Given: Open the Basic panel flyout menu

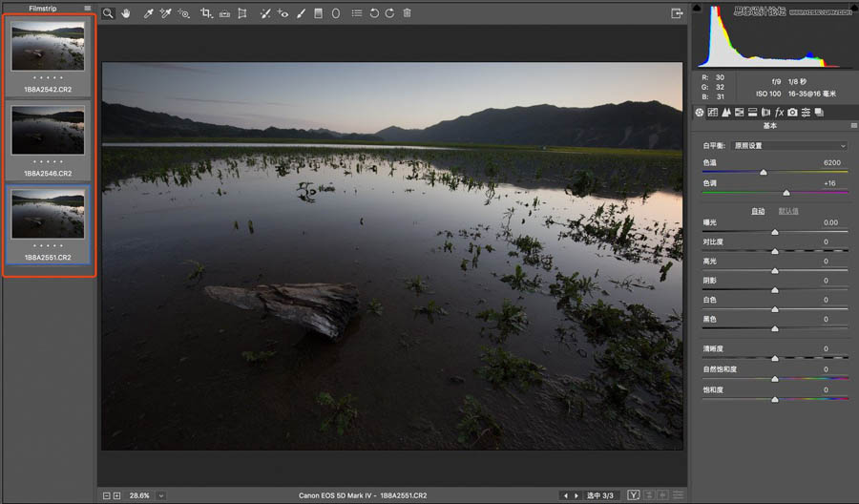Looking at the screenshot, I should point(853,125).
